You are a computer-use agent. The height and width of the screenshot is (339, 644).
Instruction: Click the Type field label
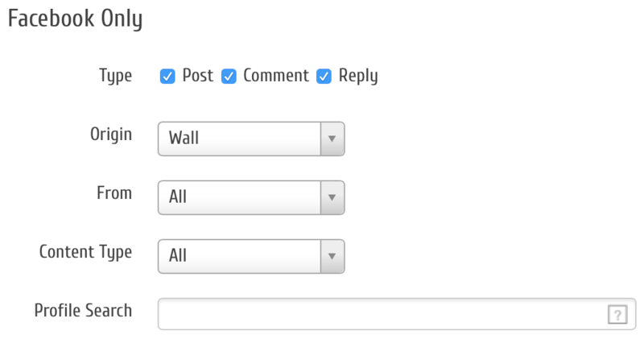[115, 76]
